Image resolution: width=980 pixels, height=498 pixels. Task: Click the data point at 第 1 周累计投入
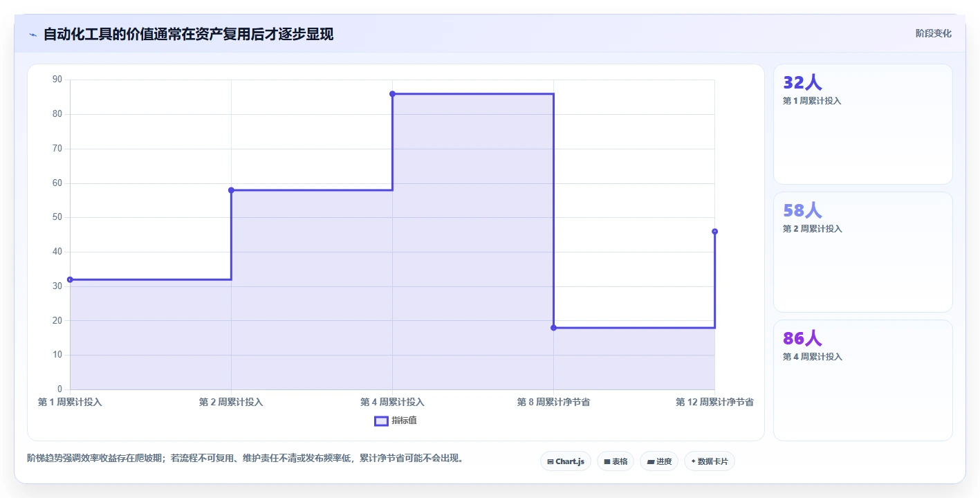[x=70, y=279]
